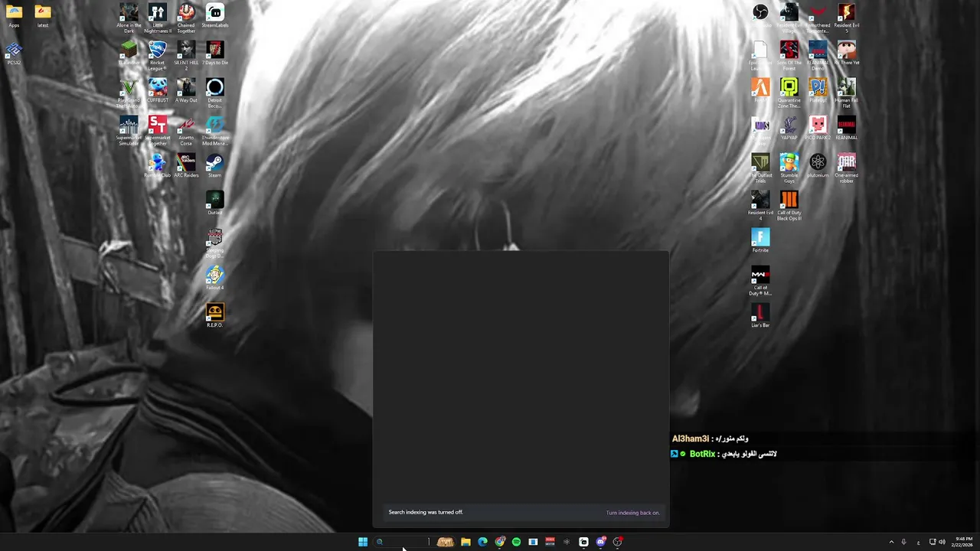Select PlateUp! desktop shortcut
Image resolution: width=980 pixels, height=551 pixels.
pos(818,91)
